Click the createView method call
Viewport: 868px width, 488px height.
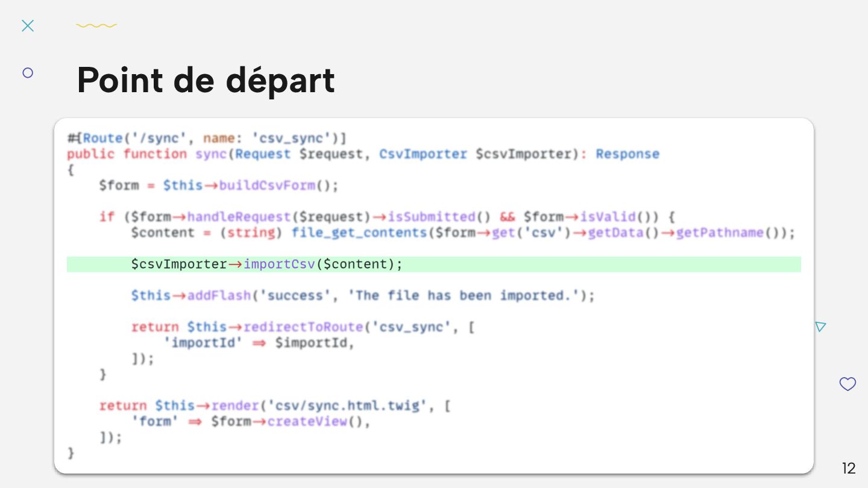[307, 421]
